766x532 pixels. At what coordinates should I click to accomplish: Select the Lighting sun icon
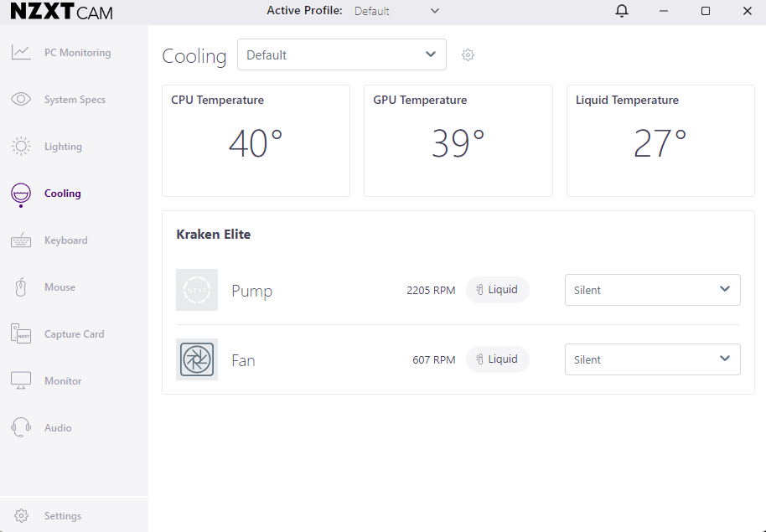tap(21, 147)
